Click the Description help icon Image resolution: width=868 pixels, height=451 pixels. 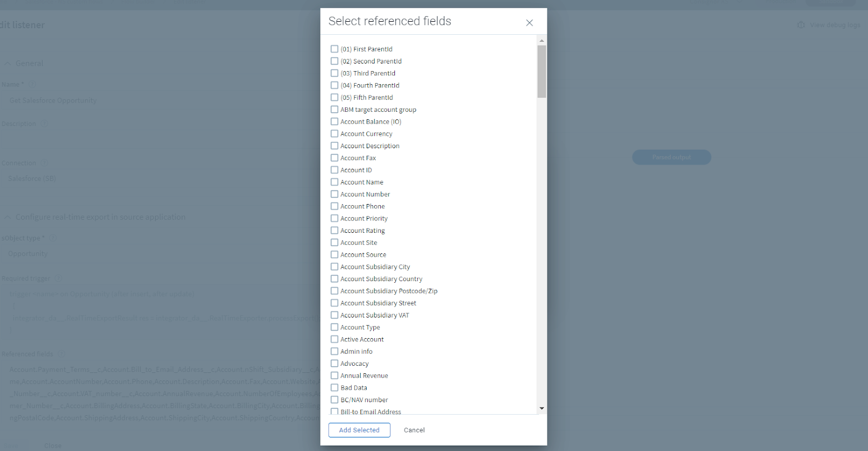coord(44,124)
